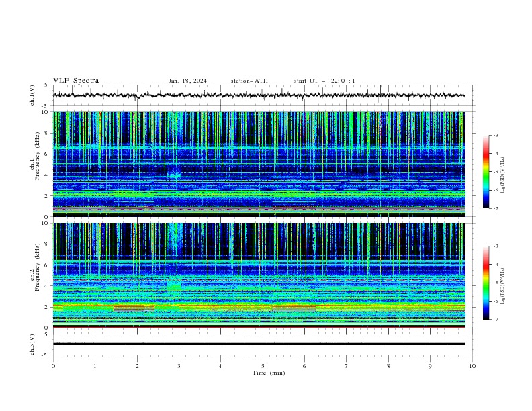Click the time axis tick label "5"
This screenshot has width=532, height=411.
point(263,366)
